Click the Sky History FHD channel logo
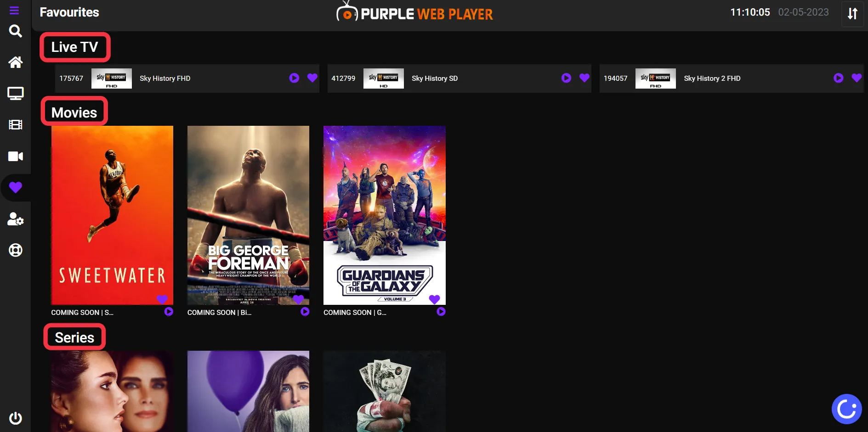Image resolution: width=868 pixels, height=432 pixels. tap(112, 79)
